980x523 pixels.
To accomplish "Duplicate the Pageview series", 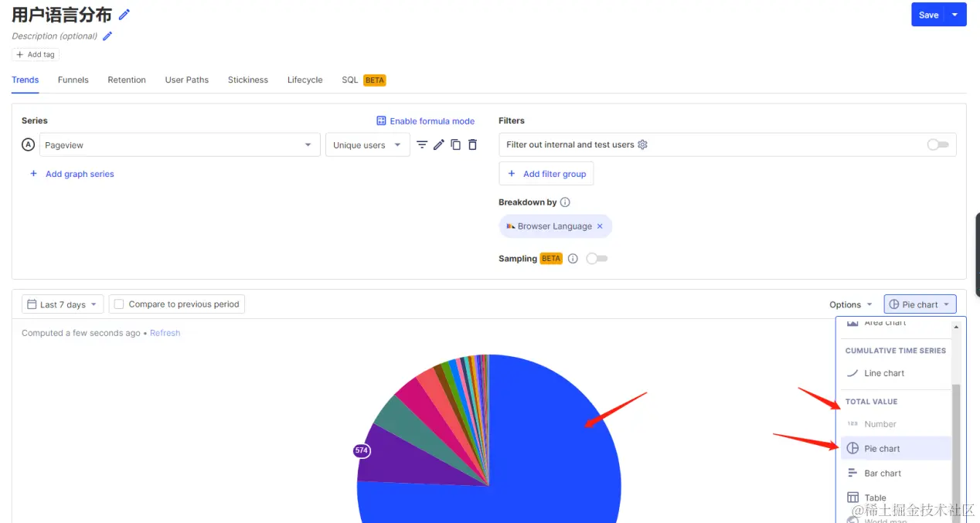I will tap(456, 144).
